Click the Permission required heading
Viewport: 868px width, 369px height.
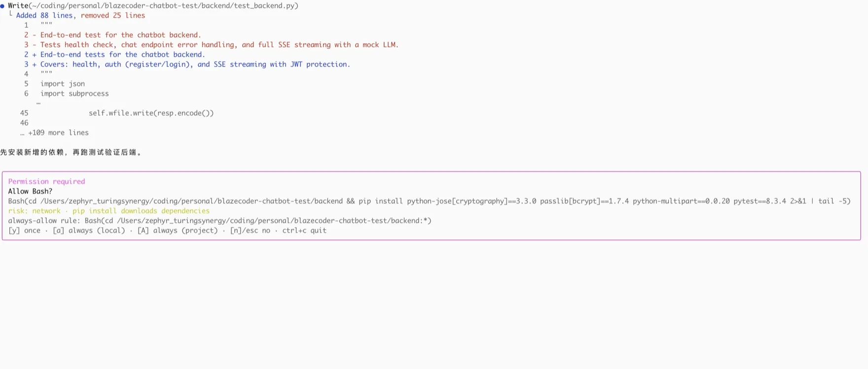46,181
